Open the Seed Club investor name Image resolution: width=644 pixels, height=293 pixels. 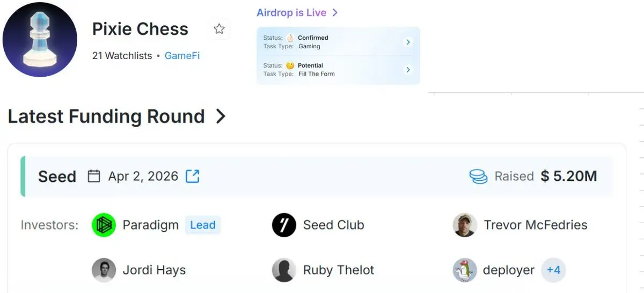(x=333, y=225)
